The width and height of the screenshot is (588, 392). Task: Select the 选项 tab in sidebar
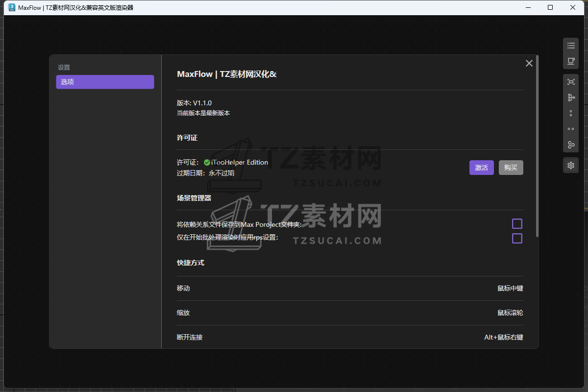click(105, 82)
